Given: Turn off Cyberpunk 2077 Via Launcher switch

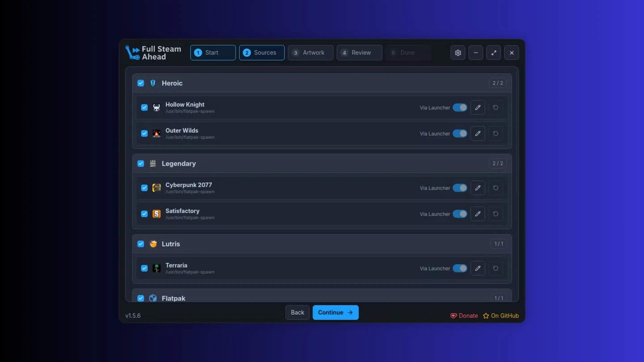Looking at the screenshot, I should (460, 188).
